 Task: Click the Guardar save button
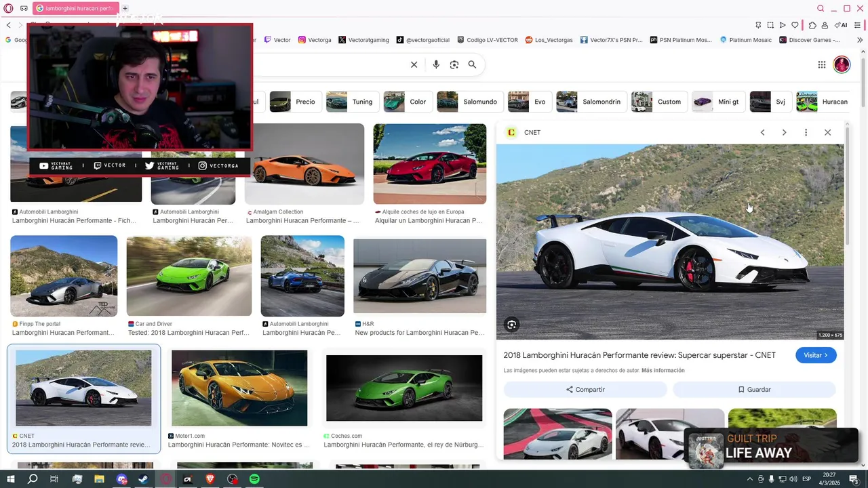point(754,390)
